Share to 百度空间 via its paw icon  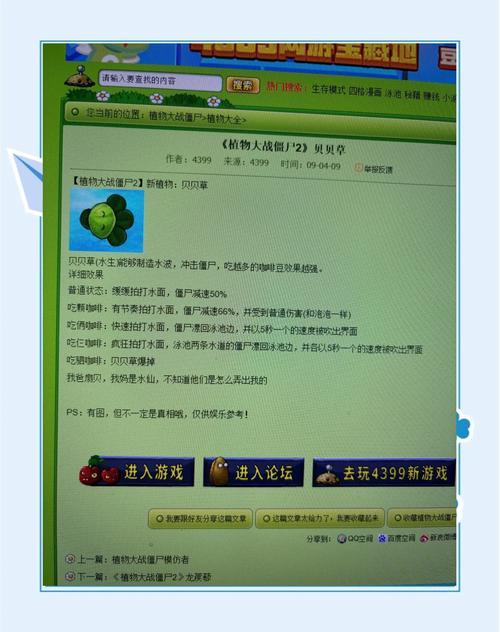point(382,538)
